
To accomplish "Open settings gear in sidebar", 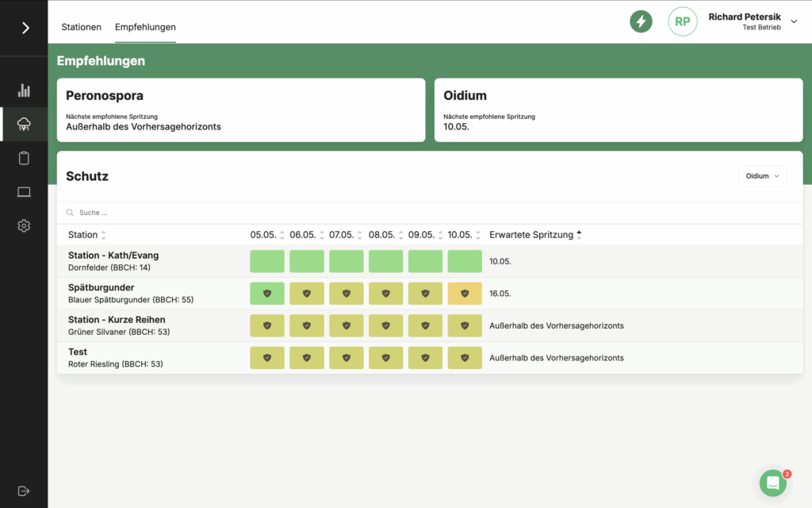I will (24, 226).
